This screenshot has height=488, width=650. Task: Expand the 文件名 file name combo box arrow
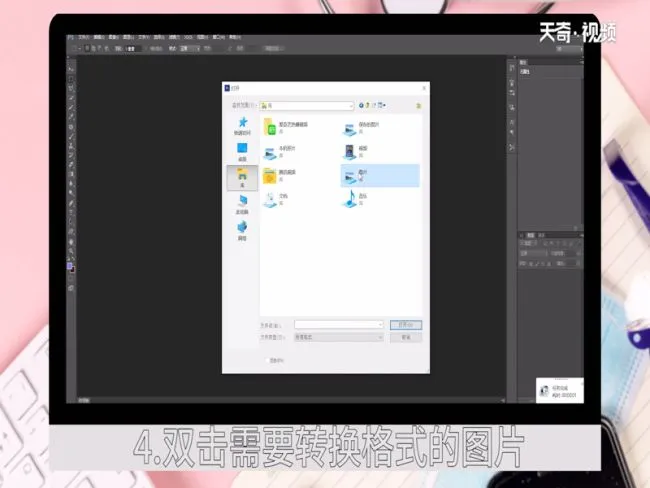tap(380, 324)
